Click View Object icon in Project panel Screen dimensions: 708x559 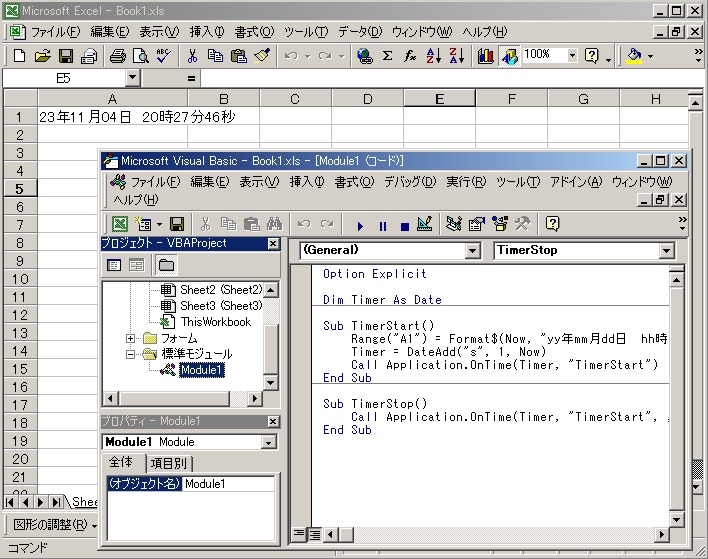point(136,265)
